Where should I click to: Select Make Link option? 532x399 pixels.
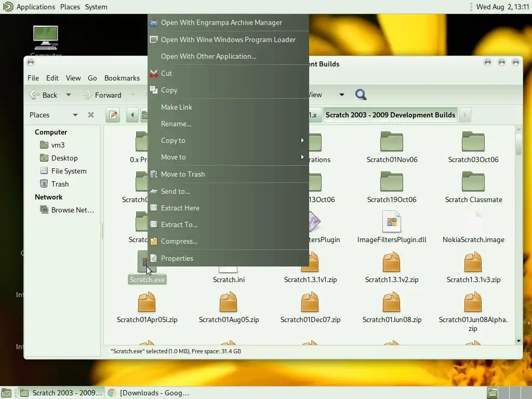[228, 107]
